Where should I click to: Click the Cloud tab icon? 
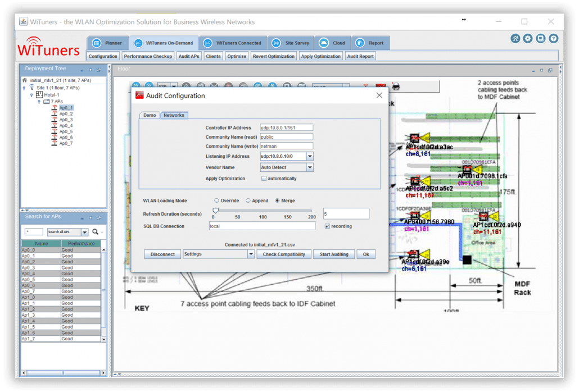click(x=323, y=43)
